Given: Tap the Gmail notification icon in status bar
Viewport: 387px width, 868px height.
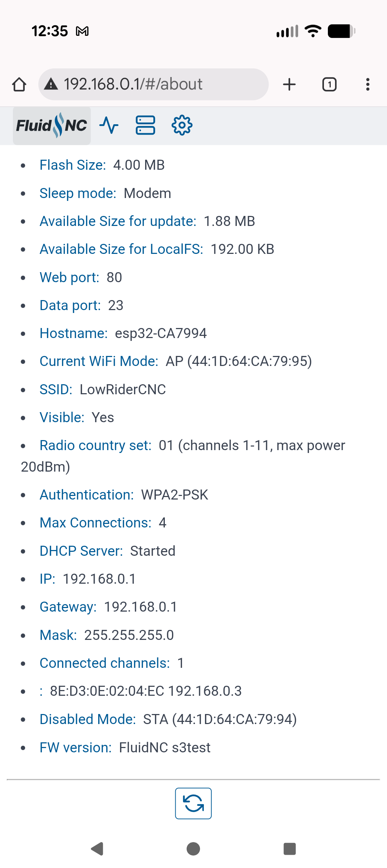Looking at the screenshot, I should tap(82, 32).
